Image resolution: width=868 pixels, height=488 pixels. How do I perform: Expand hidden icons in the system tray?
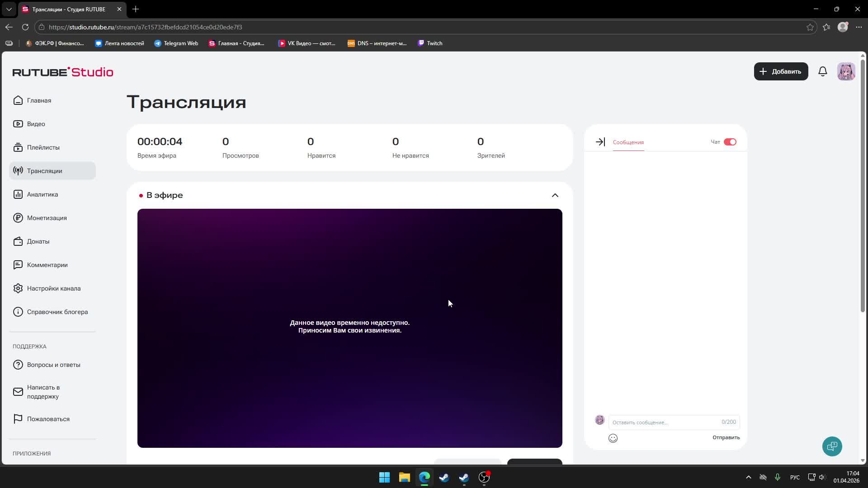(748, 477)
